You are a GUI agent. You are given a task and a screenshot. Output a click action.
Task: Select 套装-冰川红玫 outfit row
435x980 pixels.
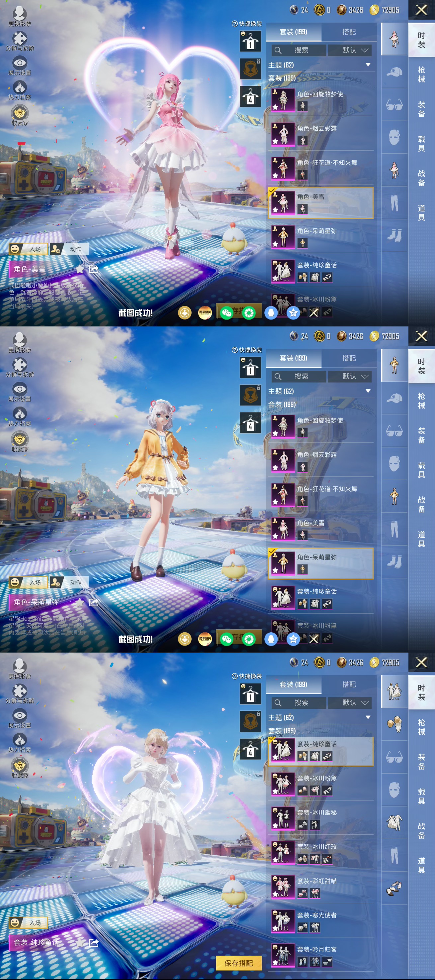click(321, 852)
